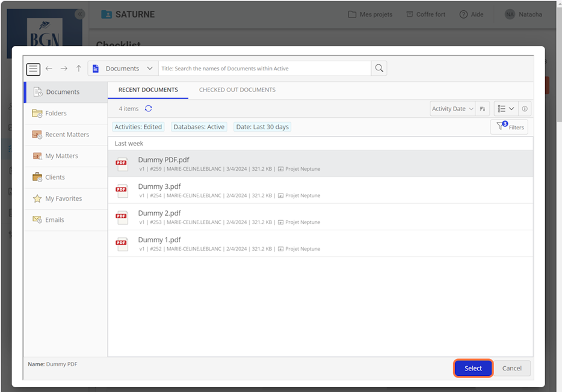Screen dimensions: 562x392
Task: Open the Recent Documents tab
Action: 148,90
